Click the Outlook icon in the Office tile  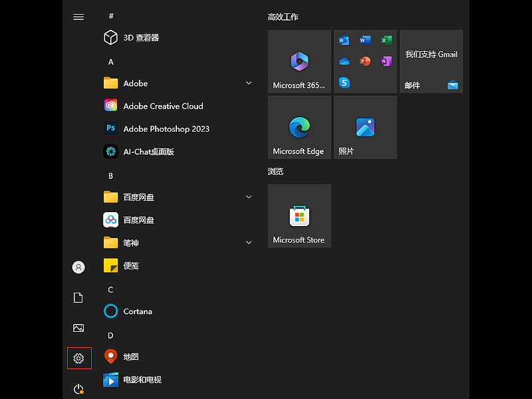[x=344, y=41]
